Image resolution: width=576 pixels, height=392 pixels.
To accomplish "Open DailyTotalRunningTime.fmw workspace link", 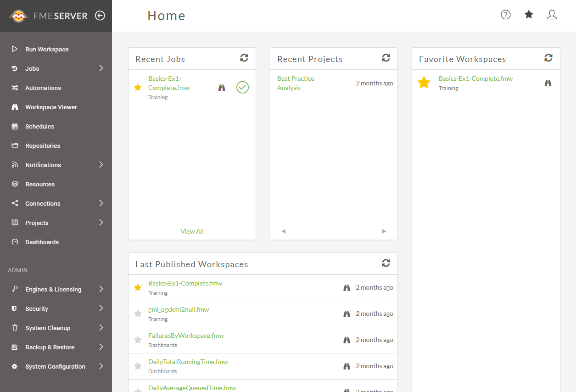I will pyautogui.click(x=188, y=362).
